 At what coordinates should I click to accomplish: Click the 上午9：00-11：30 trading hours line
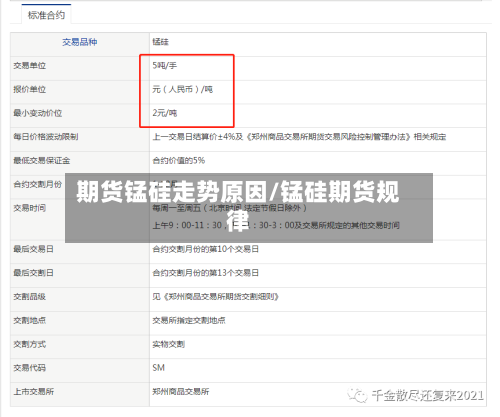(276, 225)
